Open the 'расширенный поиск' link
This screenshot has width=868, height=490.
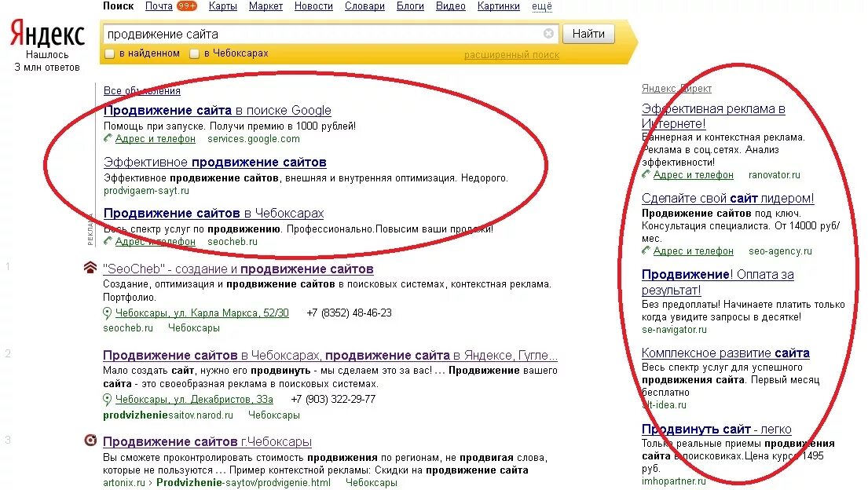[x=511, y=55]
